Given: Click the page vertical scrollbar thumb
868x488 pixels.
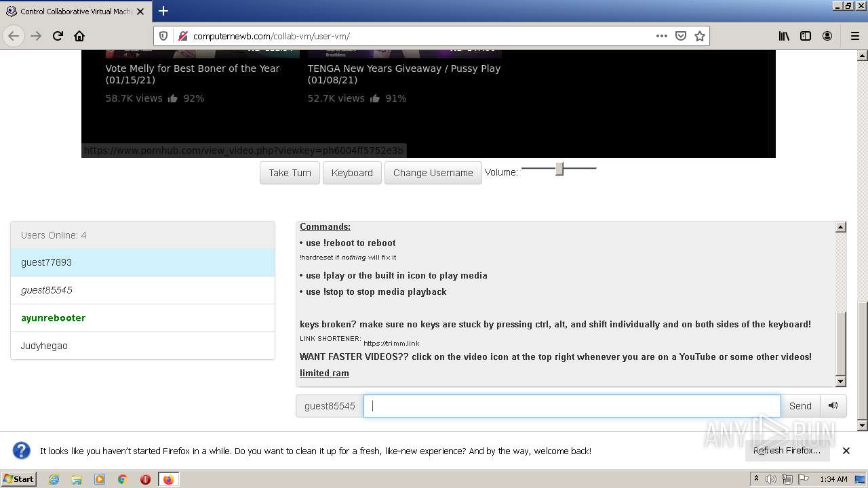Looking at the screenshot, I should click(863, 359).
